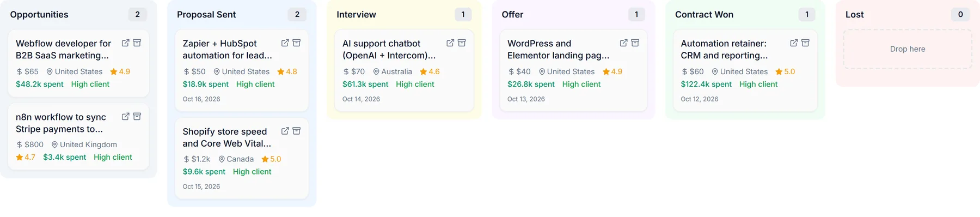Click the star rating 4.6 on AI chatbot card
The height and width of the screenshot is (217, 980).
[430, 71]
